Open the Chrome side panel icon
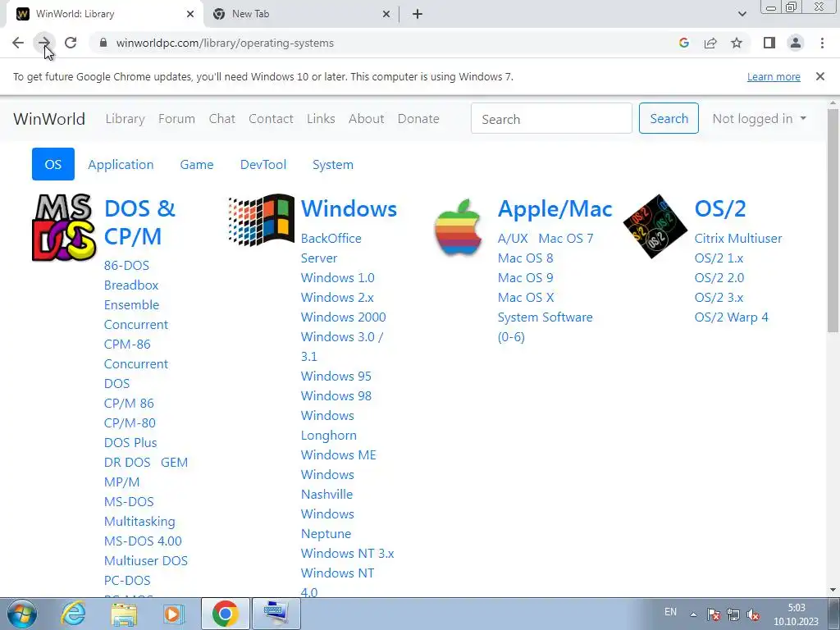840x630 pixels. [x=769, y=43]
